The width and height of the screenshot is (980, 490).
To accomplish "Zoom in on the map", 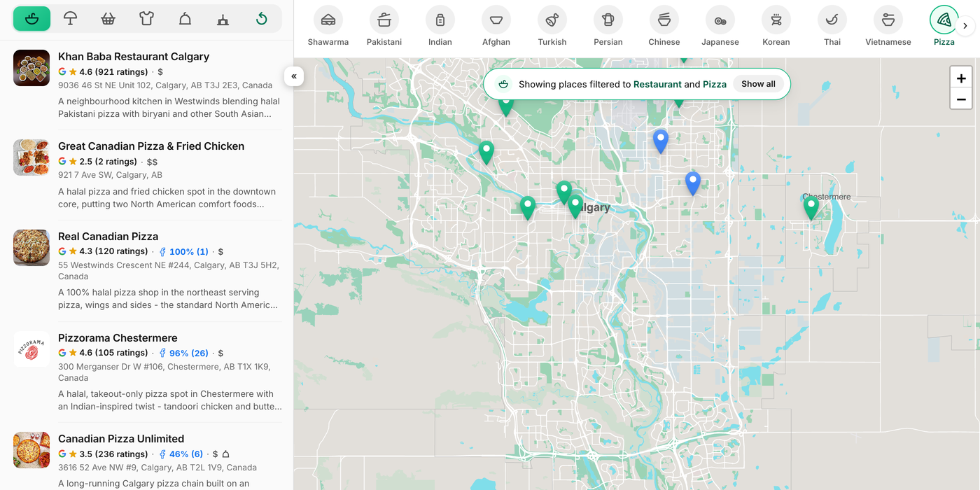I will 961,78.
